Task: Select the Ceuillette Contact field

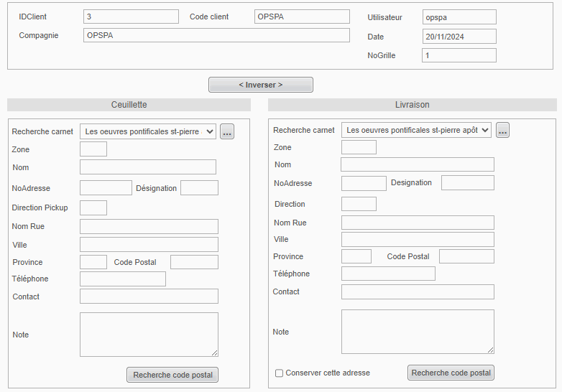Action: point(148,297)
